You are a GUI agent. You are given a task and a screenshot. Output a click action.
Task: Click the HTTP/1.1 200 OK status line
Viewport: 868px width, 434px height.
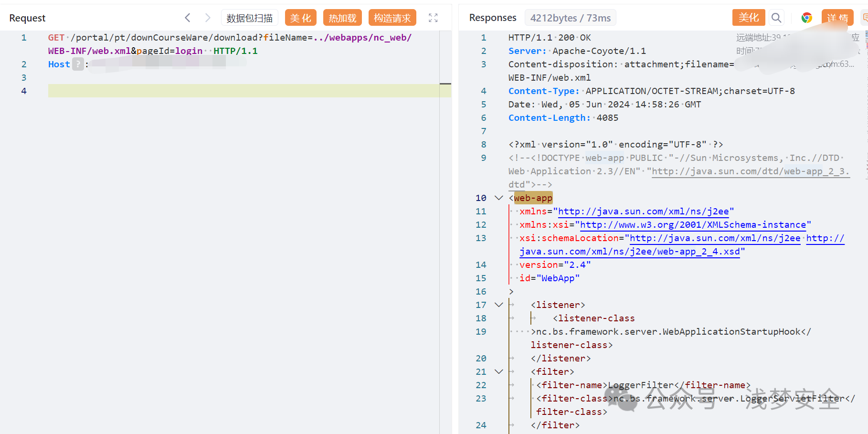pyautogui.click(x=550, y=37)
